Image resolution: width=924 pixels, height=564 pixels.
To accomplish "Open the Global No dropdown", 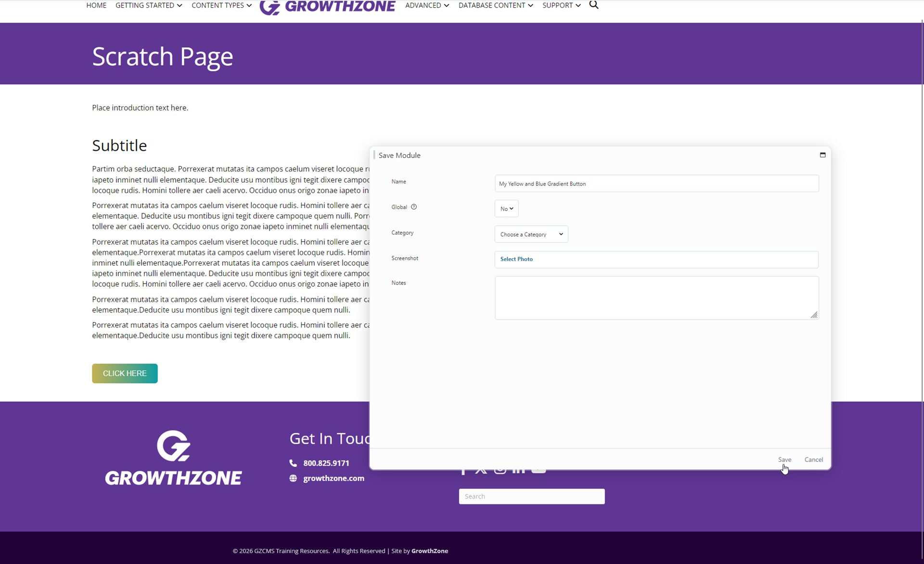I will 506,209.
